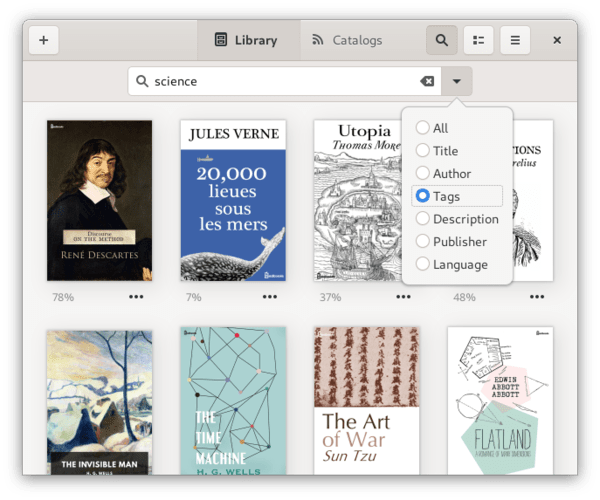Select the All search filter

[457, 128]
